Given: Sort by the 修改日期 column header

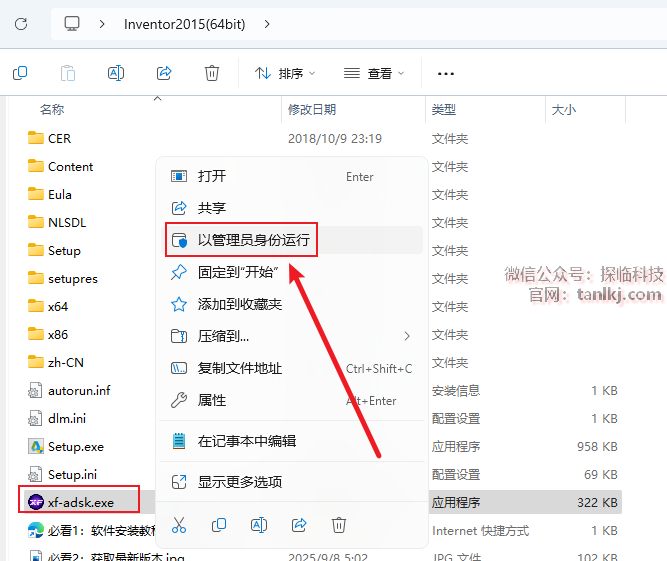Looking at the screenshot, I should click(x=312, y=110).
